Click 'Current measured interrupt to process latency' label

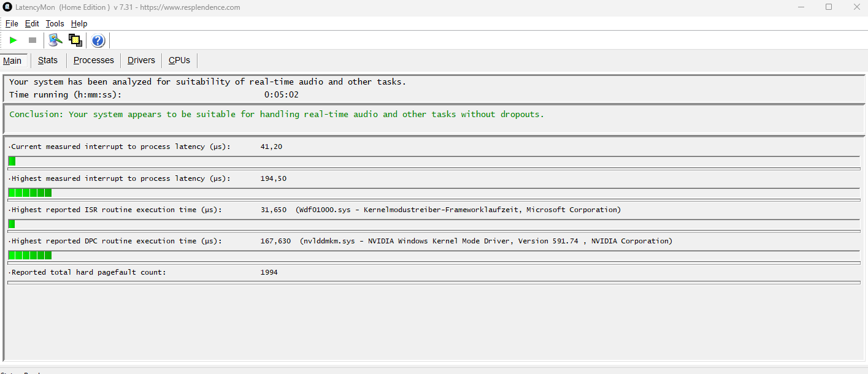click(x=121, y=147)
